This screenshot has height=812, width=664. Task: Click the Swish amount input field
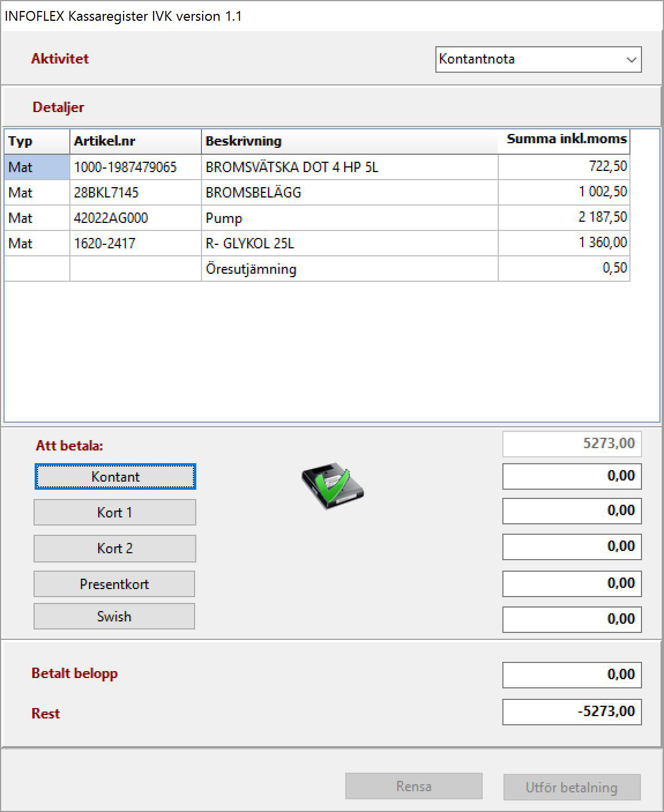572,620
